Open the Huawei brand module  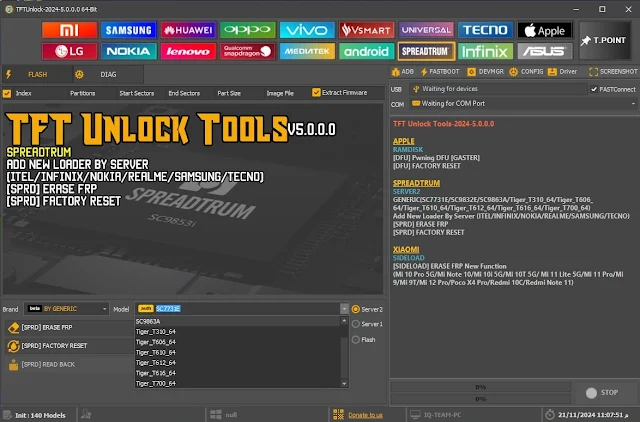pyautogui.click(x=188, y=30)
